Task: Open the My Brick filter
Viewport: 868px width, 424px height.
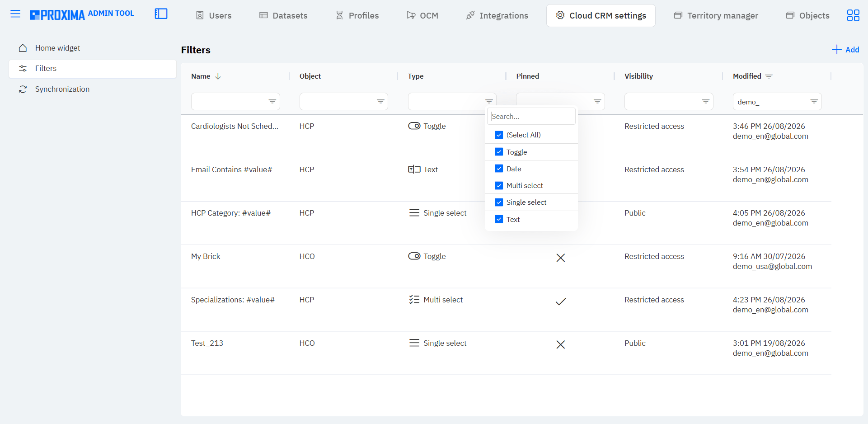Action: (x=206, y=256)
